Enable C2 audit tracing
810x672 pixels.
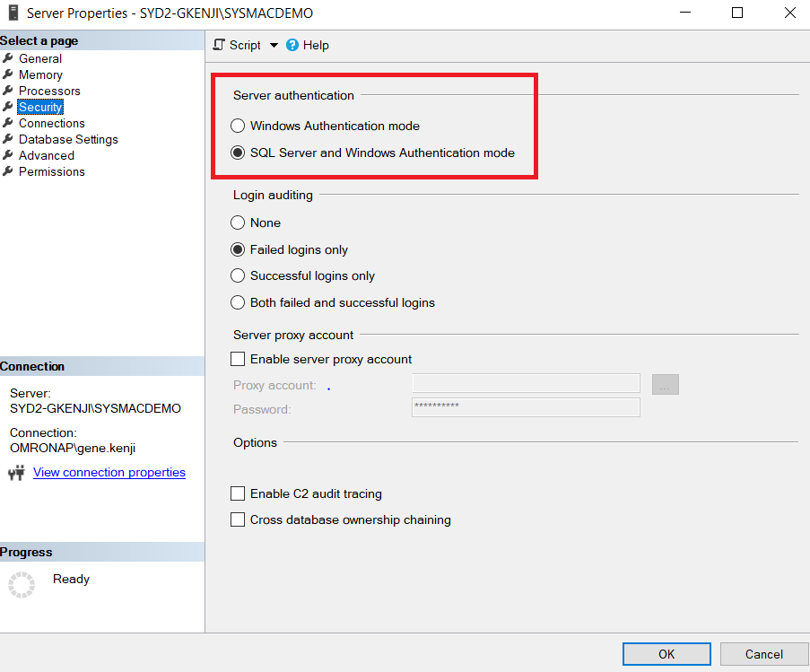tap(238, 493)
